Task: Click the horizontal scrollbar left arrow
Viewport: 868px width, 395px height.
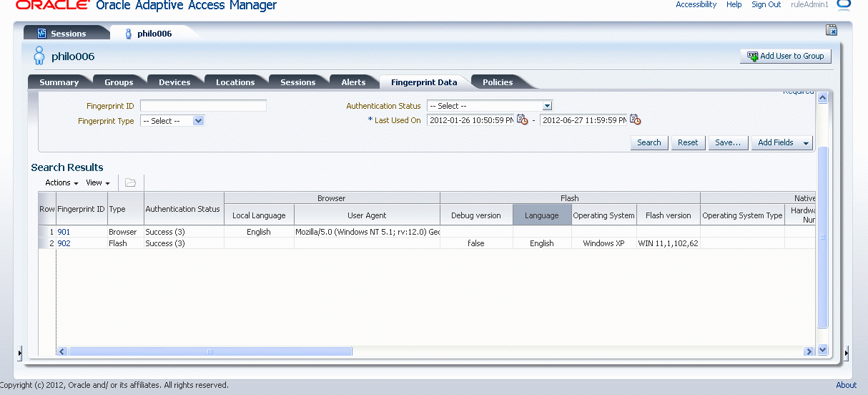Action: [62, 351]
